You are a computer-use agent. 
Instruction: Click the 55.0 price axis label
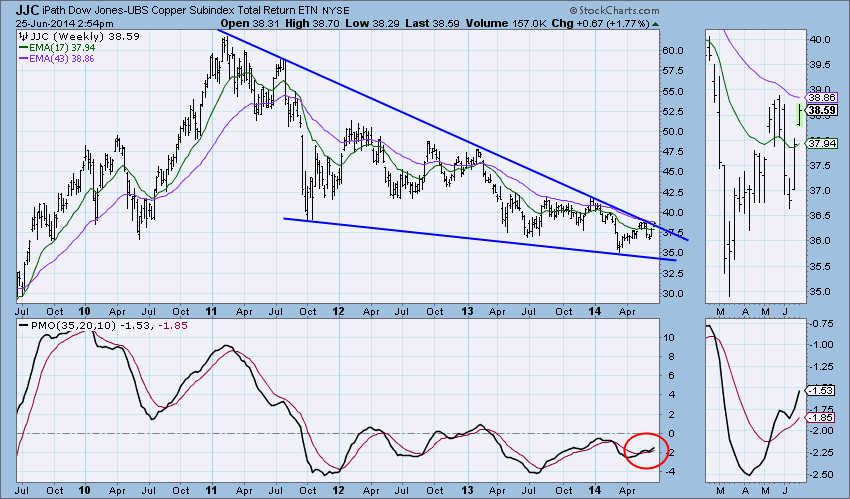(x=673, y=92)
